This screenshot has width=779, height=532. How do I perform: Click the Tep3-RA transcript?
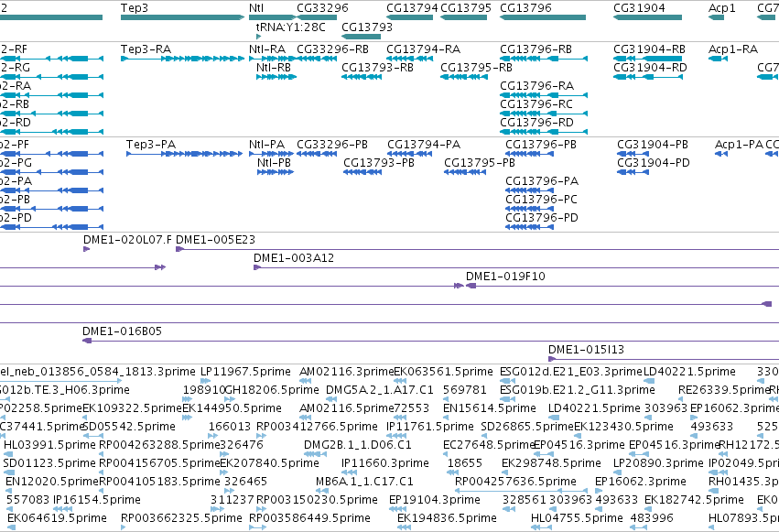pyautogui.click(x=182, y=59)
